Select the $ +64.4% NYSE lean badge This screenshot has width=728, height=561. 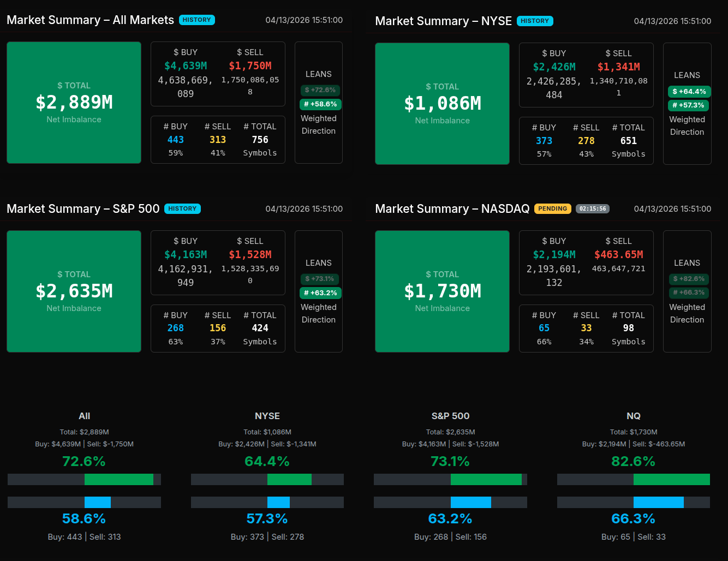pyautogui.click(x=689, y=92)
